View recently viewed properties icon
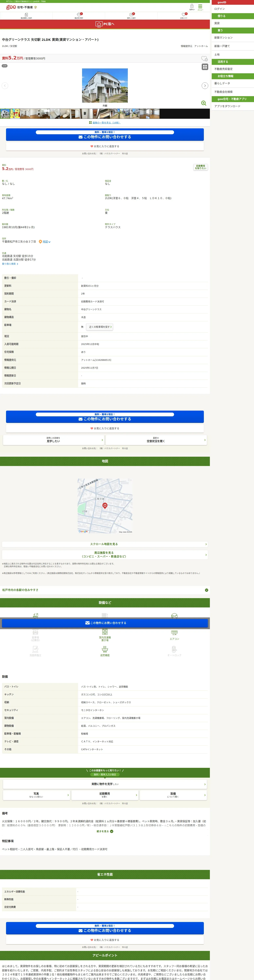Image resolution: width=254 pixels, height=980 pixels. click(79, 16)
